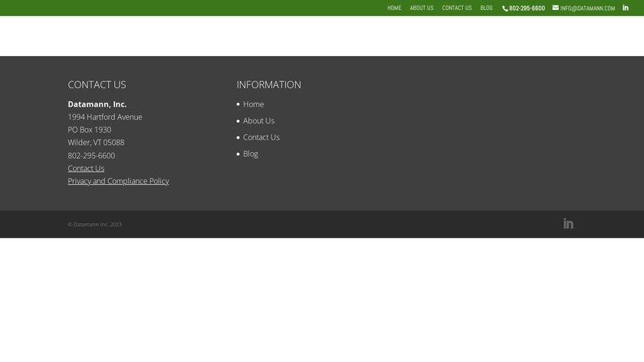
Task: Go to About Us in the Information list
Action: pos(259,121)
